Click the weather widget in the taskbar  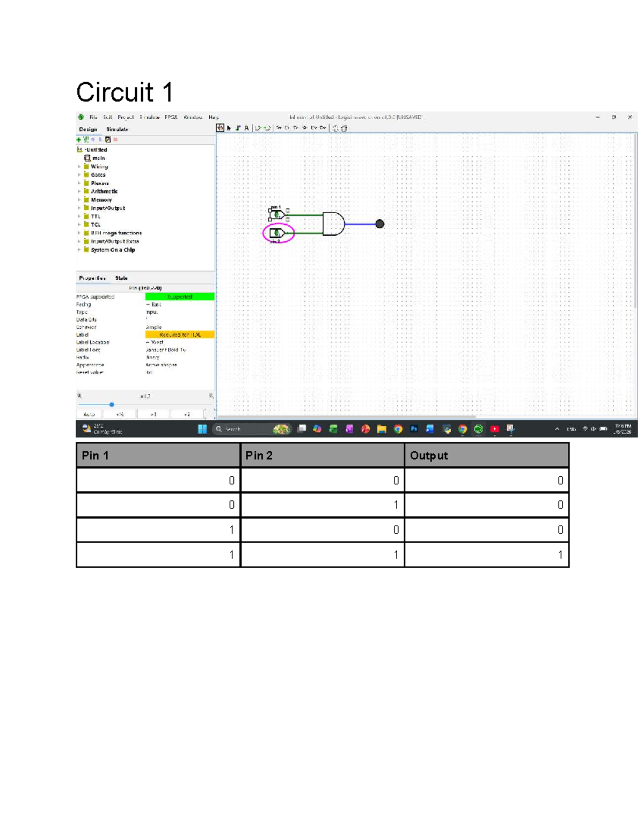tap(102, 429)
